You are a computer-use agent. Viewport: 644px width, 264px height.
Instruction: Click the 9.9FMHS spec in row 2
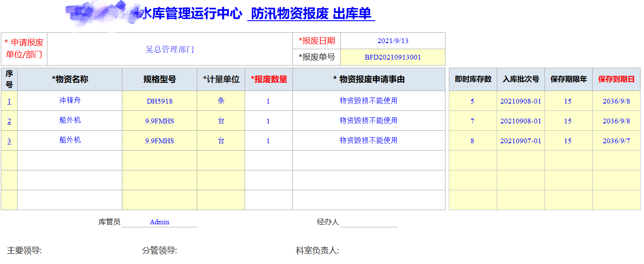point(159,120)
